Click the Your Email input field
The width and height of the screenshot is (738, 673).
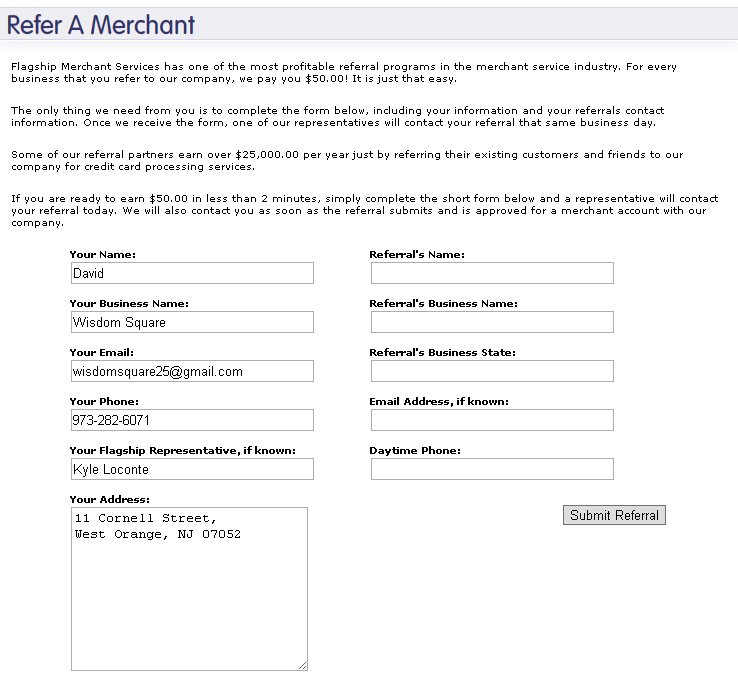[191, 371]
